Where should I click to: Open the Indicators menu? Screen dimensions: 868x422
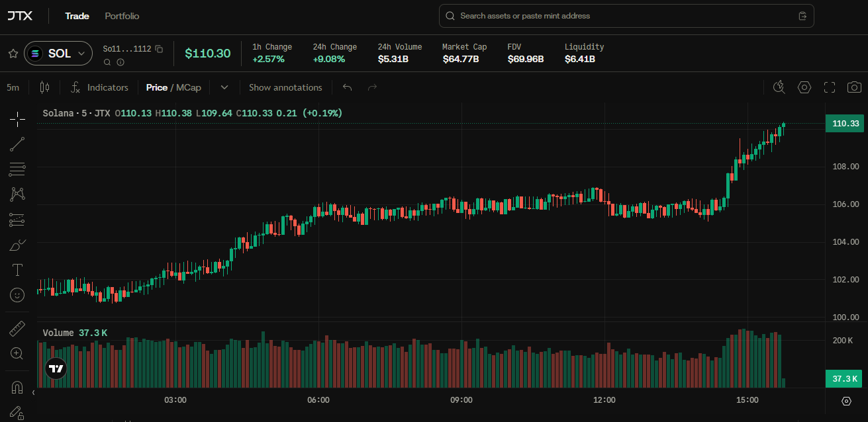click(x=99, y=87)
